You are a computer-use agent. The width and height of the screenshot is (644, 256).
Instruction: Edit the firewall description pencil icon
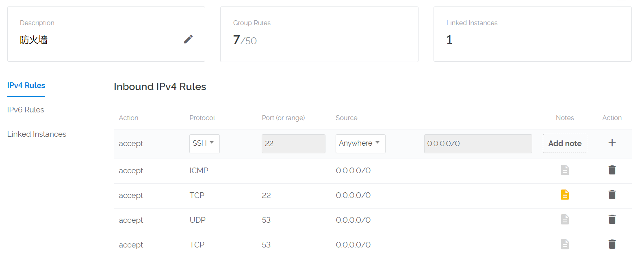[x=188, y=39]
